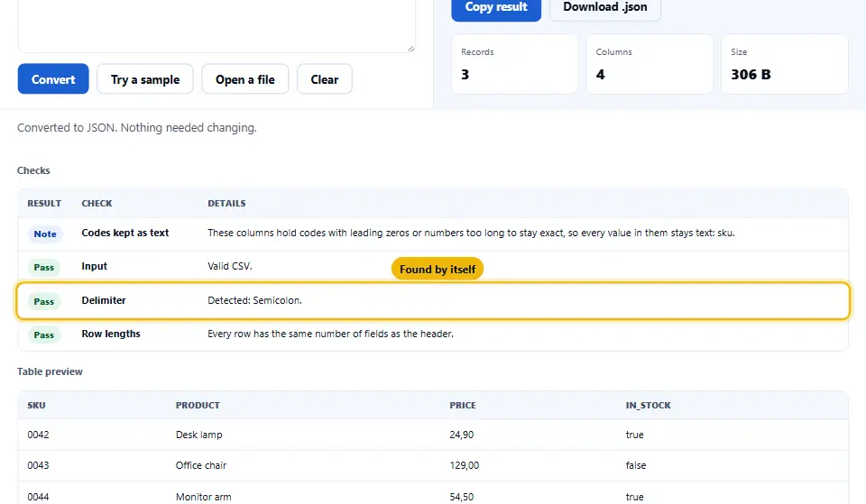The image size is (866, 504).
Task: Select the 'Delimiter' check name
Action: [104, 300]
